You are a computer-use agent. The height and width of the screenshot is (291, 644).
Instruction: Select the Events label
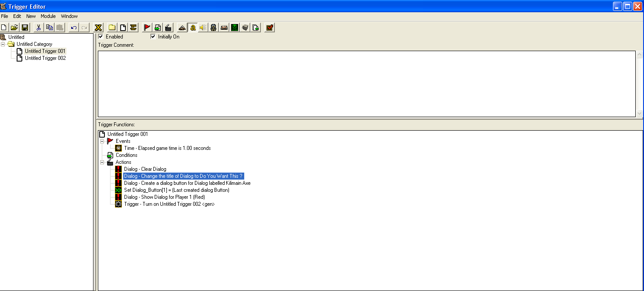click(123, 141)
